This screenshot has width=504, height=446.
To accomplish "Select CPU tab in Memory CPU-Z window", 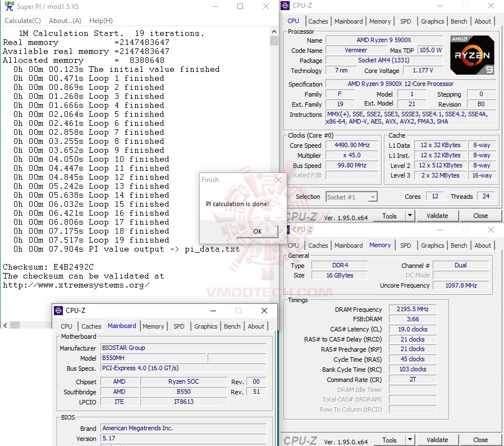I will tap(293, 245).
